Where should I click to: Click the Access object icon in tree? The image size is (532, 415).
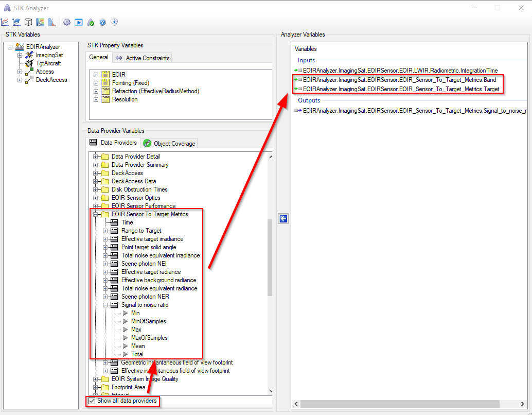(x=29, y=72)
